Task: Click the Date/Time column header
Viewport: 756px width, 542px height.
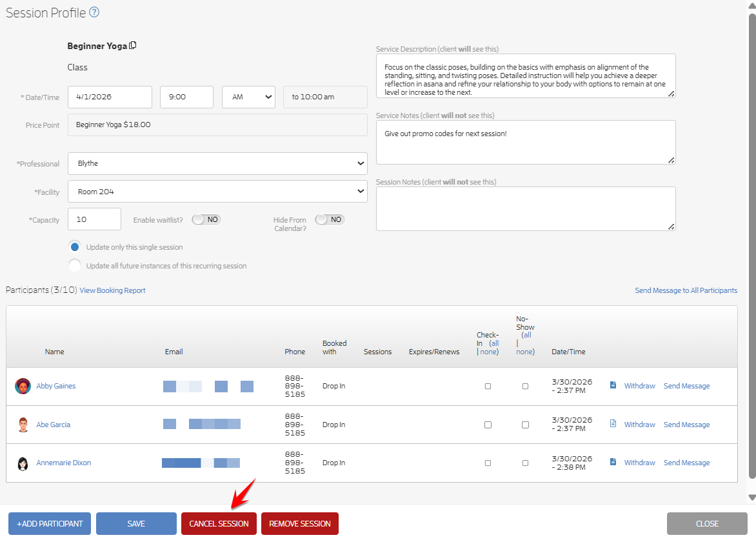Action: click(x=568, y=352)
